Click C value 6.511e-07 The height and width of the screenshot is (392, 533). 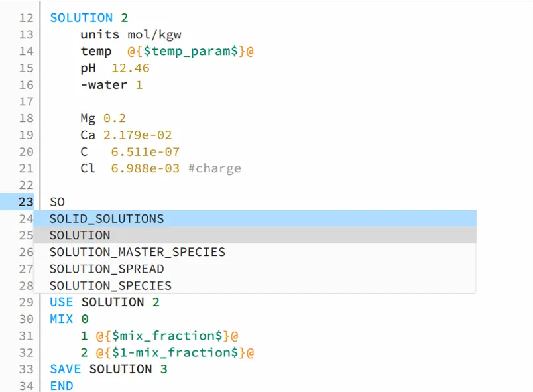pyautogui.click(x=145, y=152)
